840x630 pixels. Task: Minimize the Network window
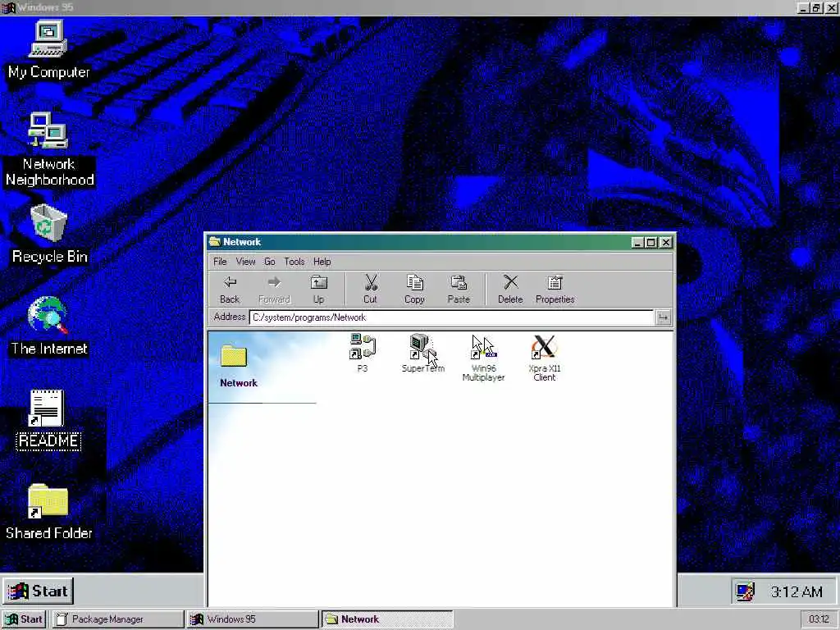click(x=637, y=243)
